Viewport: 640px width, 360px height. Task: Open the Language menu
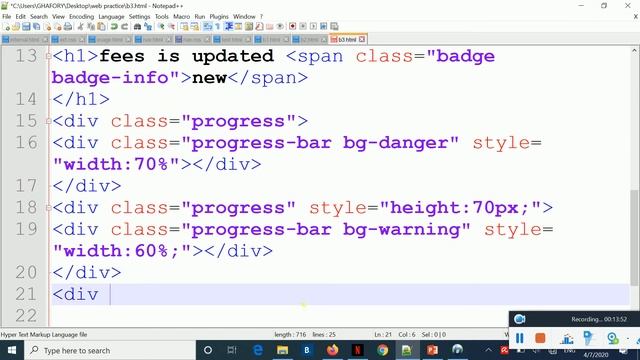click(x=111, y=17)
